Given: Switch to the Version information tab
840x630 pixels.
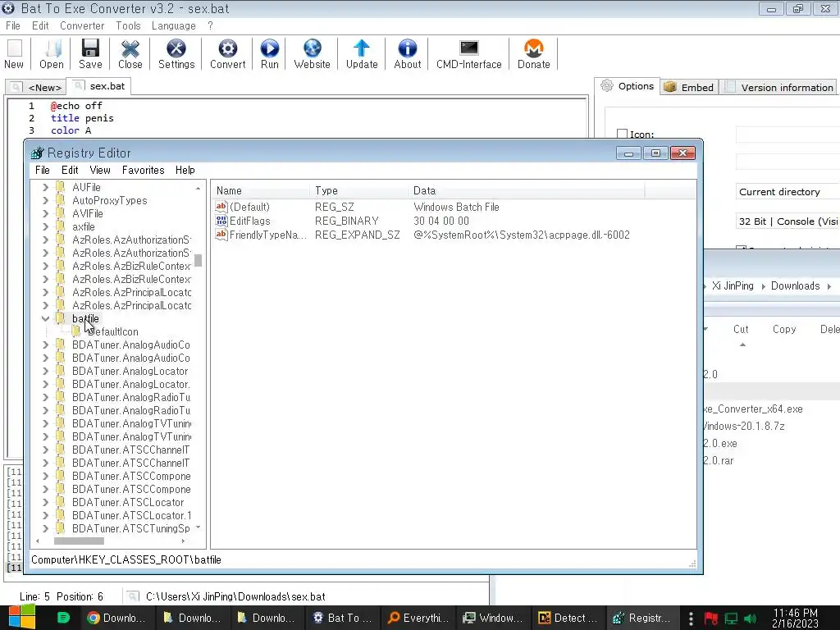Looking at the screenshot, I should [x=780, y=87].
